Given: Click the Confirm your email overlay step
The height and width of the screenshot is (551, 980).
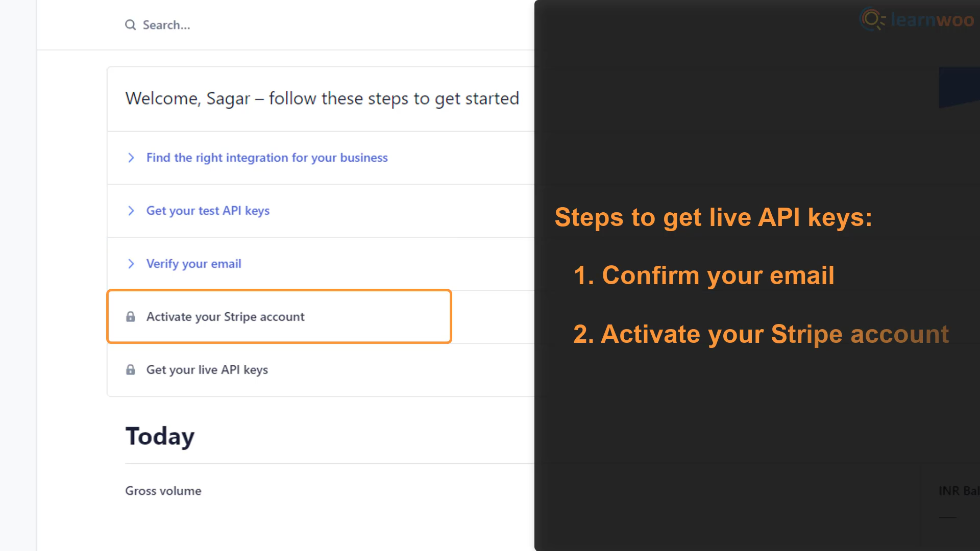Looking at the screenshot, I should [x=704, y=275].
